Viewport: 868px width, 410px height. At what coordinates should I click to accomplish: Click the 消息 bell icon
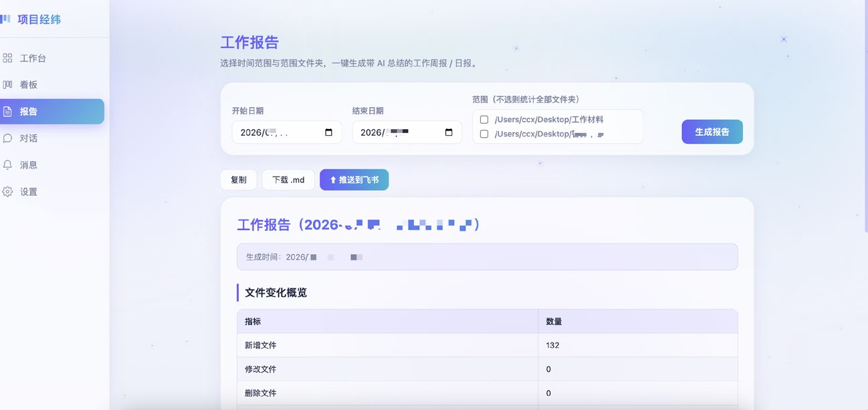pyautogui.click(x=7, y=165)
